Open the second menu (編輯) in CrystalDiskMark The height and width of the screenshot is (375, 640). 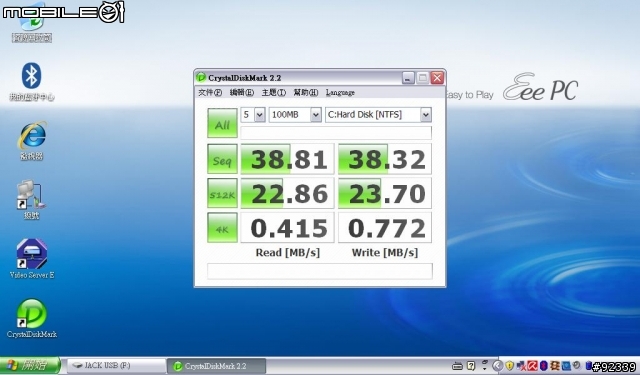[242, 93]
